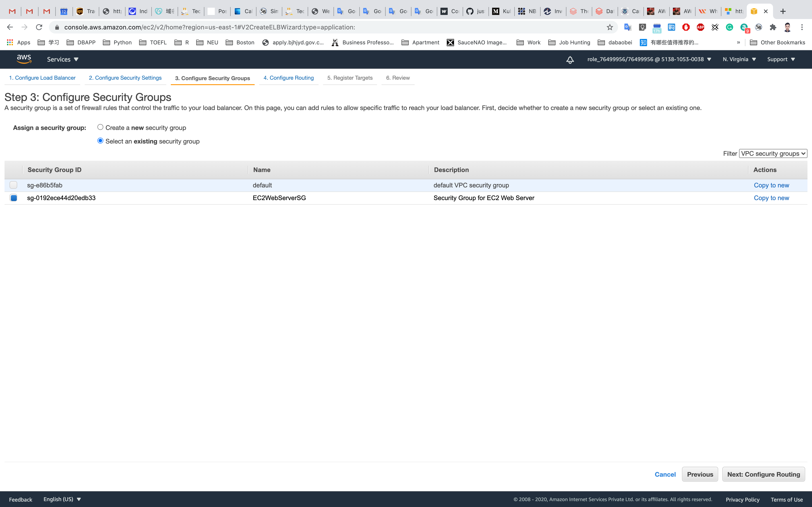Select Create a new security group
Screen dimensions: 812x507
[x=100, y=127]
